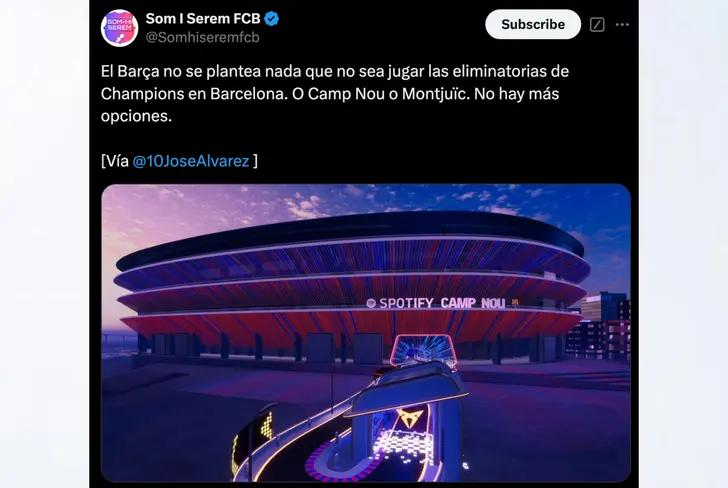Open the Grok slash-square icon
The width and height of the screenshot is (728, 488).
597,25
